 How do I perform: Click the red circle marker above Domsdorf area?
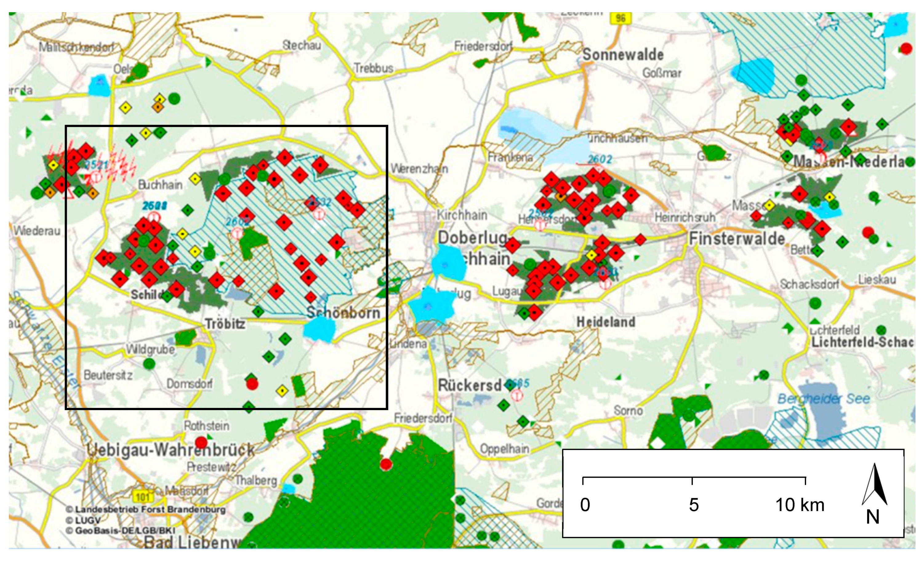(x=252, y=384)
